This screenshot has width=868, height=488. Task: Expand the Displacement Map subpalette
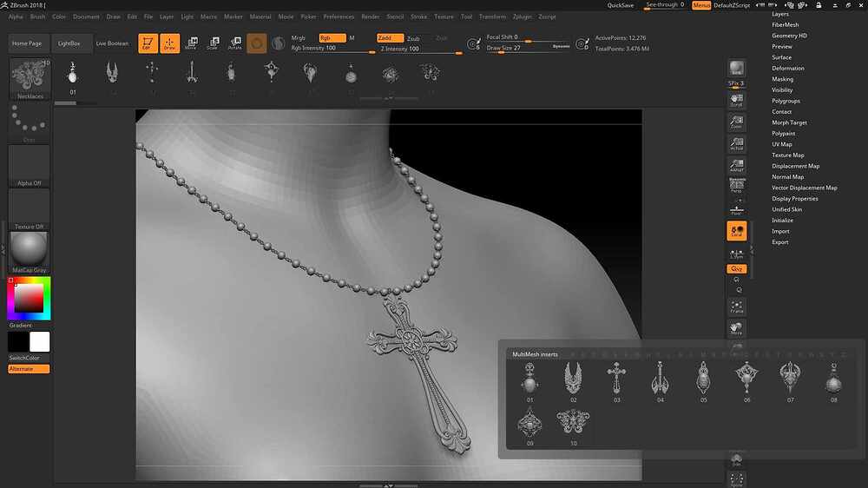[795, 166]
